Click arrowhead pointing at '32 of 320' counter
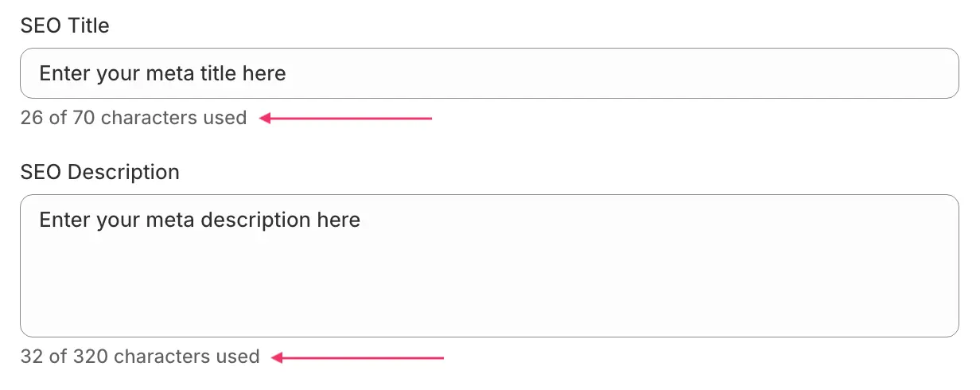 [278, 357]
